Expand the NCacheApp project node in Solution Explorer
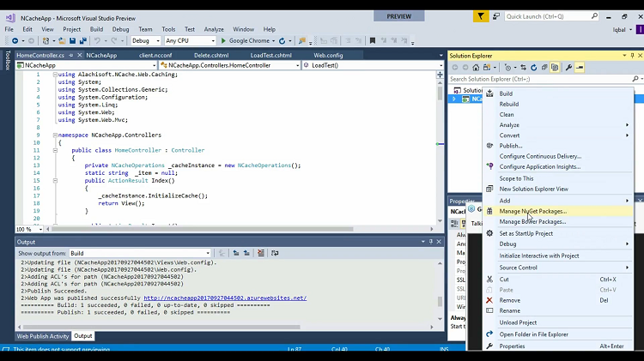 pyautogui.click(x=454, y=99)
